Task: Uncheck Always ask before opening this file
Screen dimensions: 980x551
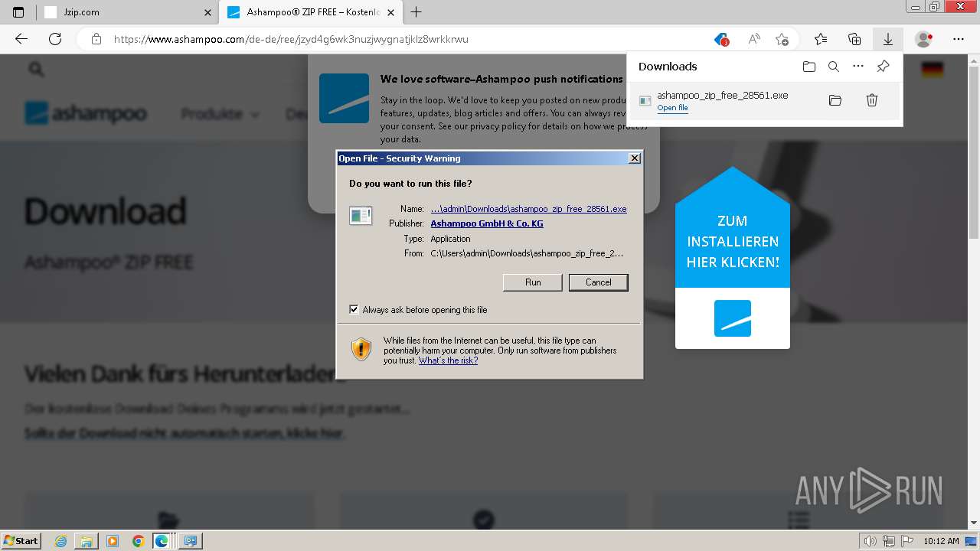Action: 354,310
